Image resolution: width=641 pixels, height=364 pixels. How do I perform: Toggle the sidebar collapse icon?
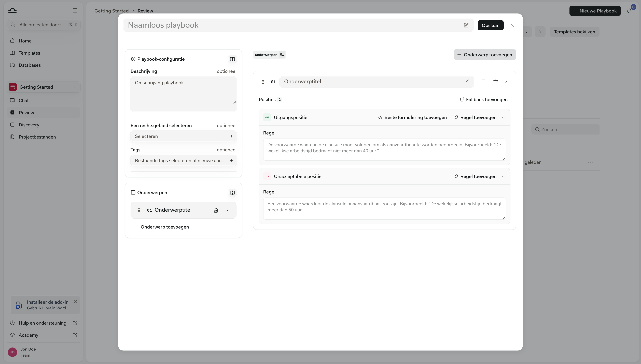[x=75, y=10]
